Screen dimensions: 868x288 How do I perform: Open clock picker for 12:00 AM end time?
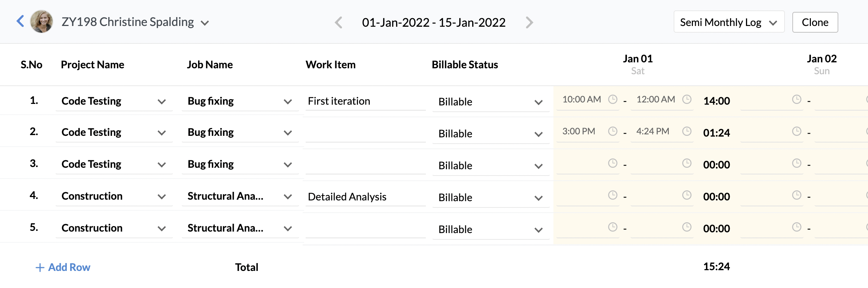687,99
